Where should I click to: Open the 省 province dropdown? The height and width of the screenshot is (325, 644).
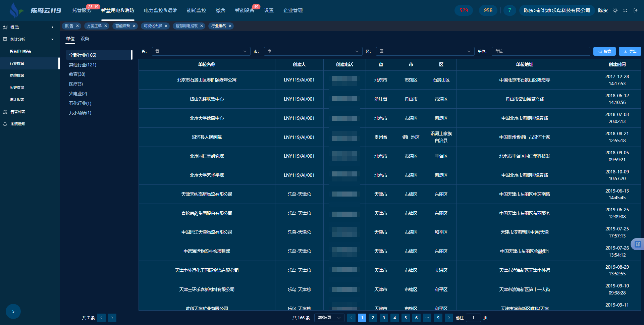coord(201,51)
